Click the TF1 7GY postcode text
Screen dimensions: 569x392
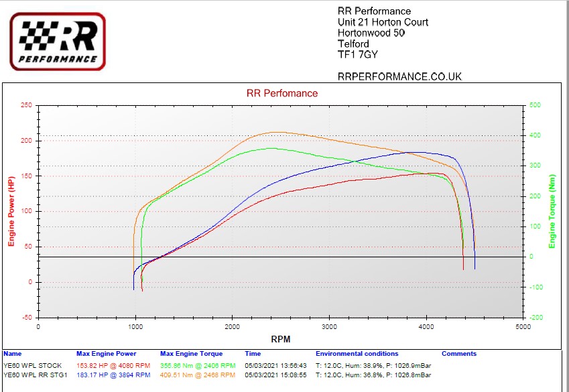click(359, 54)
